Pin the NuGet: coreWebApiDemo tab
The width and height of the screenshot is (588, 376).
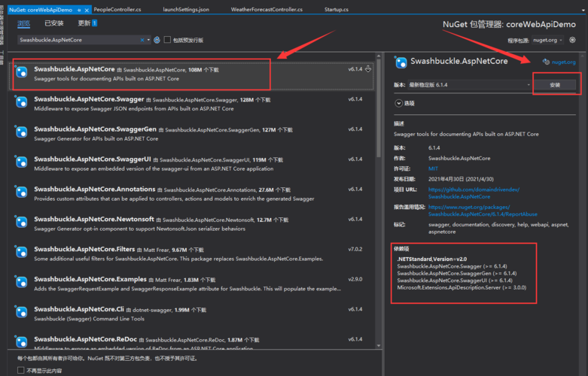pyautogui.click(x=79, y=10)
